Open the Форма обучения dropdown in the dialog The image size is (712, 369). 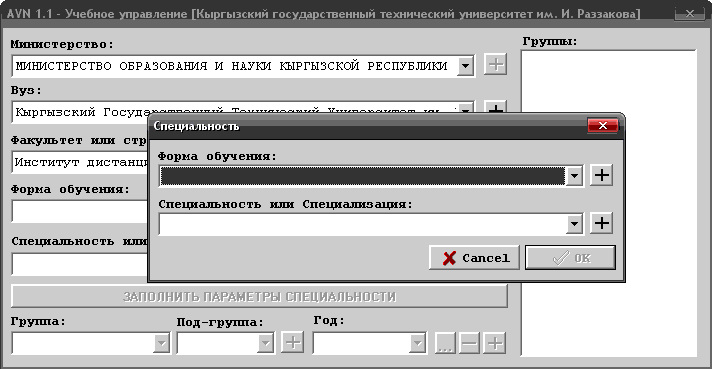coord(574,176)
